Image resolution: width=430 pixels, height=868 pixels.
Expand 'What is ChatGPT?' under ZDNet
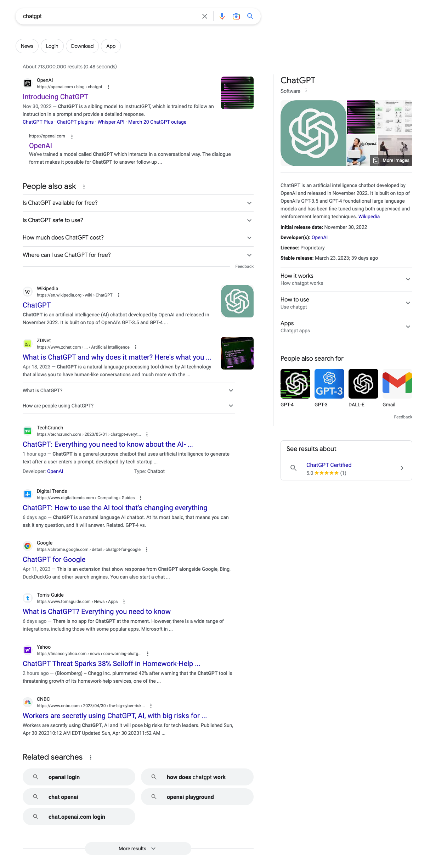[x=129, y=390]
